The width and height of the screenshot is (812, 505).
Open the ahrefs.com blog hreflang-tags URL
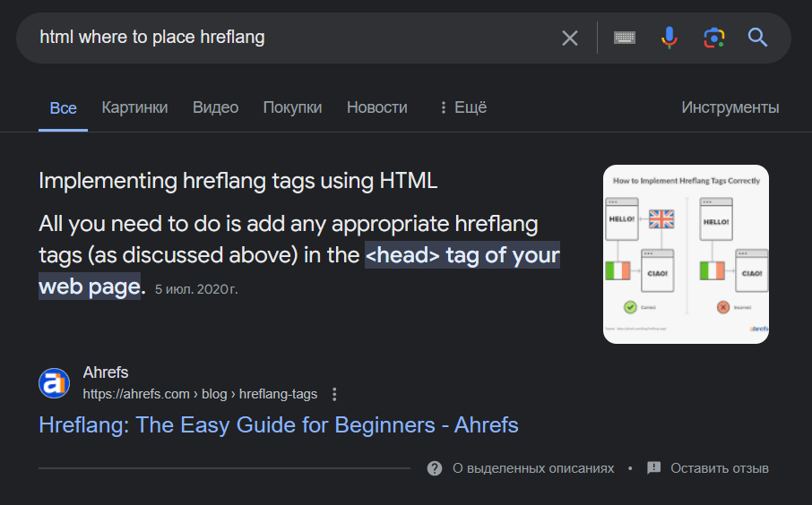coord(200,394)
